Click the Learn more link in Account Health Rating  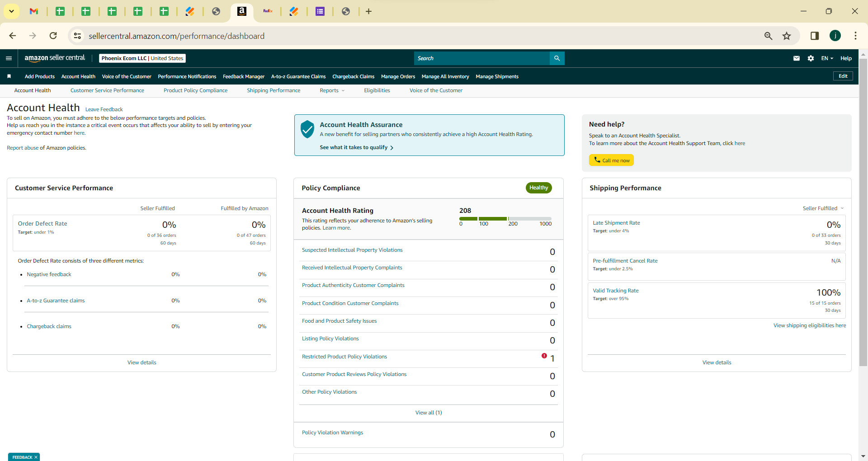[x=336, y=228]
